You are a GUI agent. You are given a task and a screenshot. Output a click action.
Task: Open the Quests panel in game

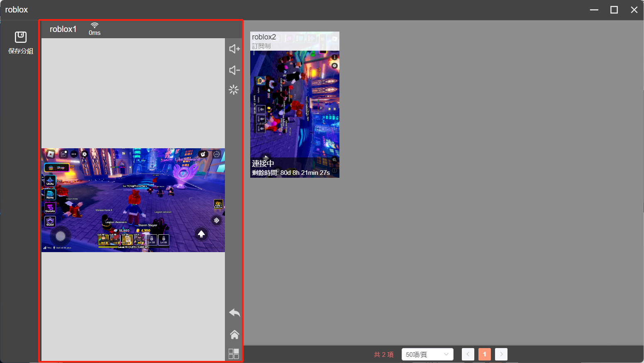click(50, 208)
